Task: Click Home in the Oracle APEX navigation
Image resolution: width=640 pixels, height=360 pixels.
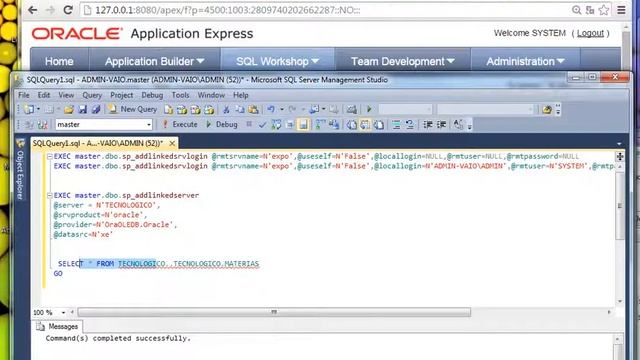Action: pyautogui.click(x=59, y=62)
